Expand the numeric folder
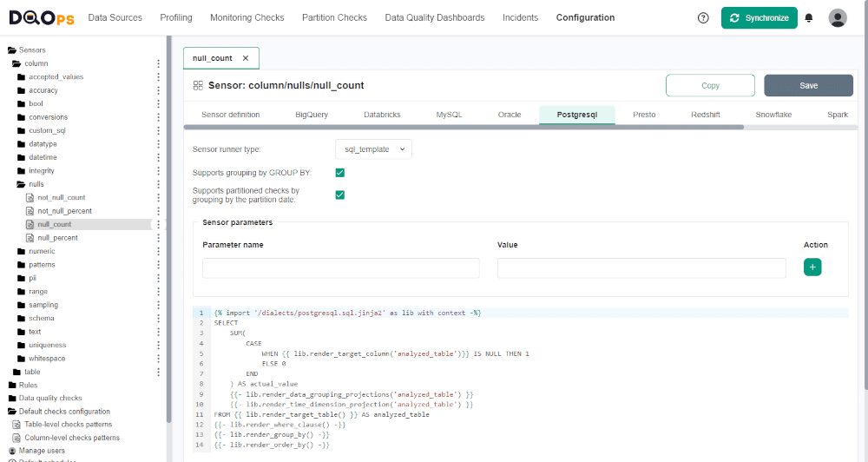868x462 pixels. (41, 251)
